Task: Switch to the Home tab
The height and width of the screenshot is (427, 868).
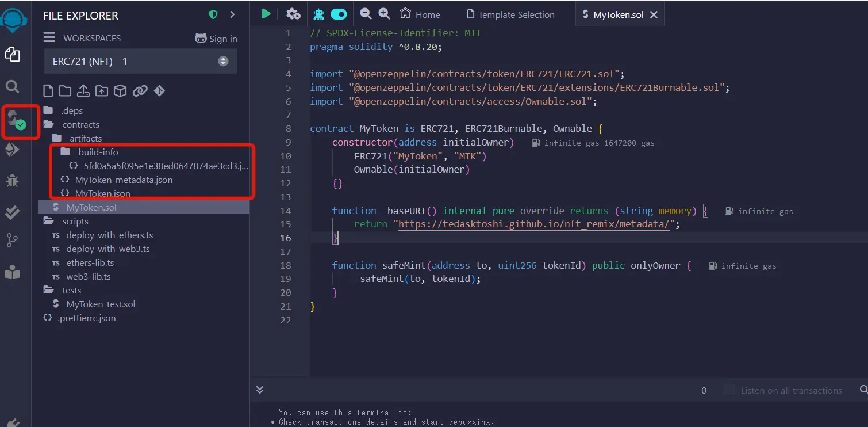Action: tap(420, 14)
